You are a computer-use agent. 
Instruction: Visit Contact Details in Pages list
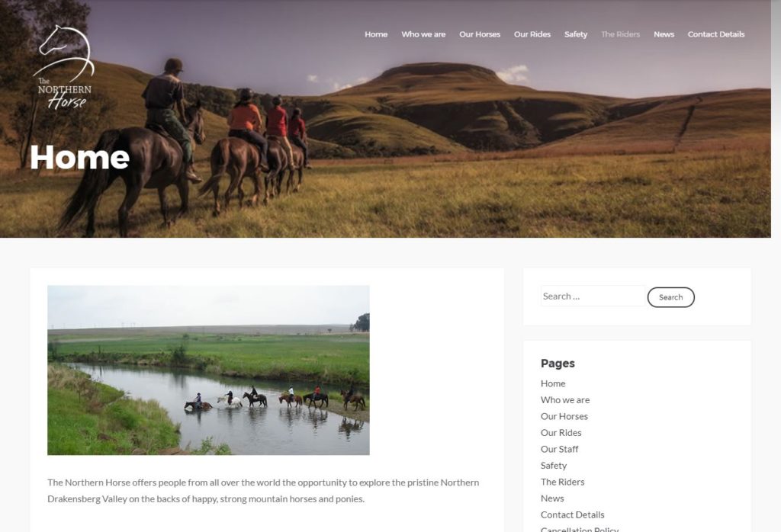[x=573, y=515]
